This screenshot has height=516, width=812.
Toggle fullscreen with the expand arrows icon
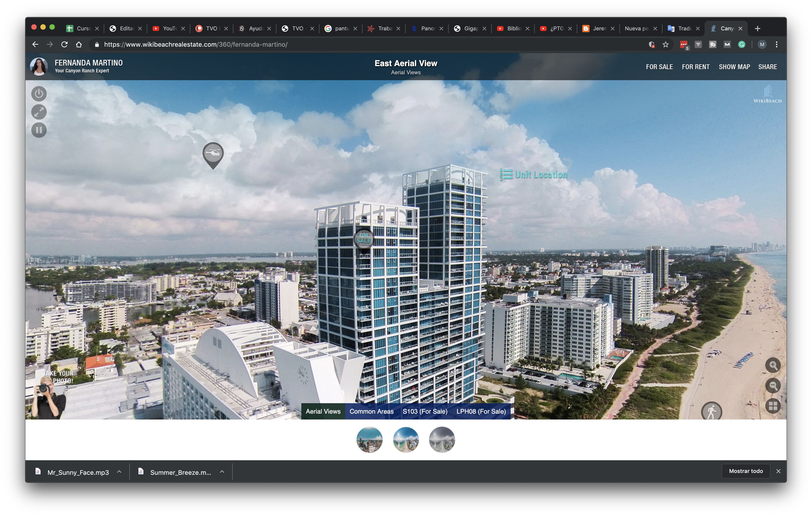[39, 112]
